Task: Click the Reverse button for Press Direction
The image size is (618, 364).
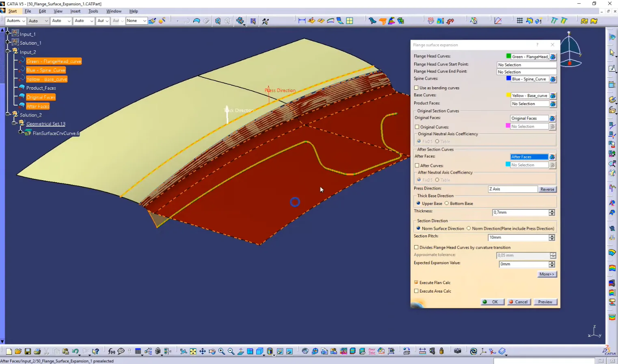Action: pyautogui.click(x=547, y=190)
